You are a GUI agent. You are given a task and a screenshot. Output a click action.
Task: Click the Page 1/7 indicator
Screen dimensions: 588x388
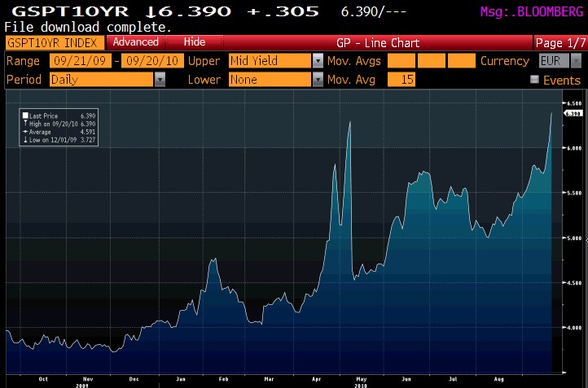tap(559, 42)
